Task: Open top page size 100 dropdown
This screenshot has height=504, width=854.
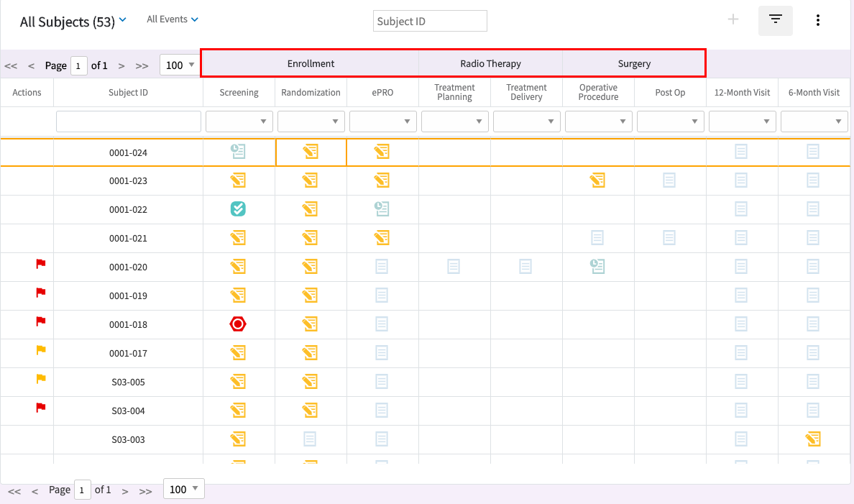Action: click(180, 65)
